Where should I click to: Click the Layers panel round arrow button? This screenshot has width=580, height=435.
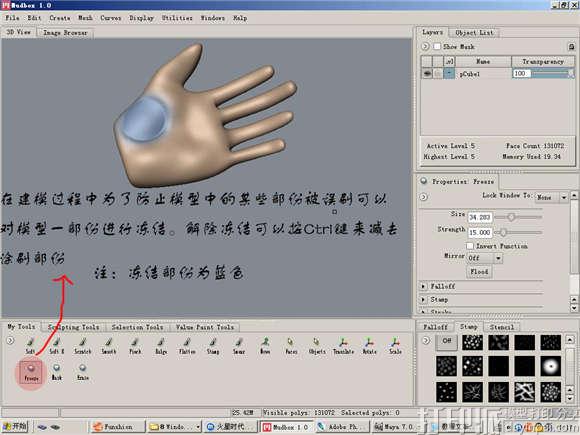[x=425, y=46]
